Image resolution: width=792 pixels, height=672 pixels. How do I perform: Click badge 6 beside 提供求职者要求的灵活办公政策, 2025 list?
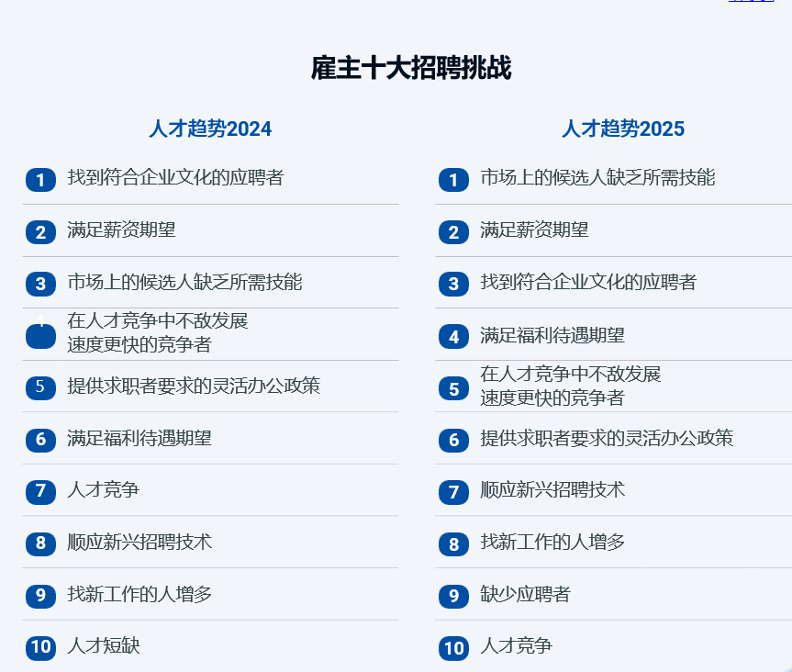click(453, 440)
